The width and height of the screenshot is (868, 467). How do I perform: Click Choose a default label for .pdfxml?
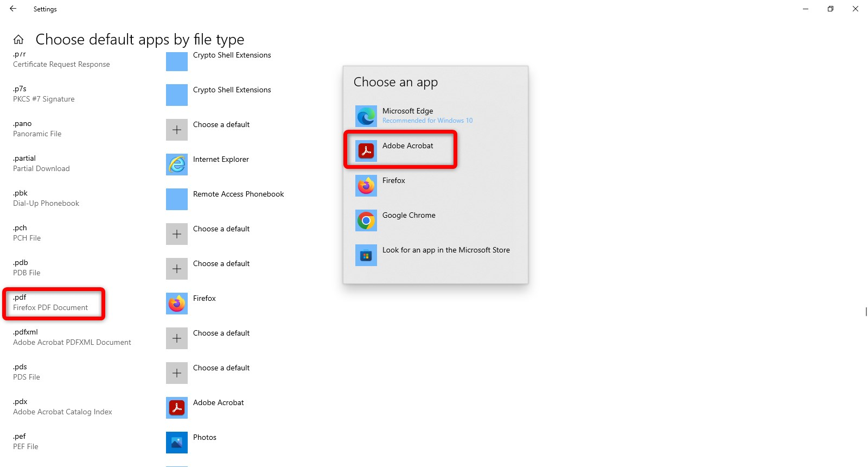pos(221,333)
